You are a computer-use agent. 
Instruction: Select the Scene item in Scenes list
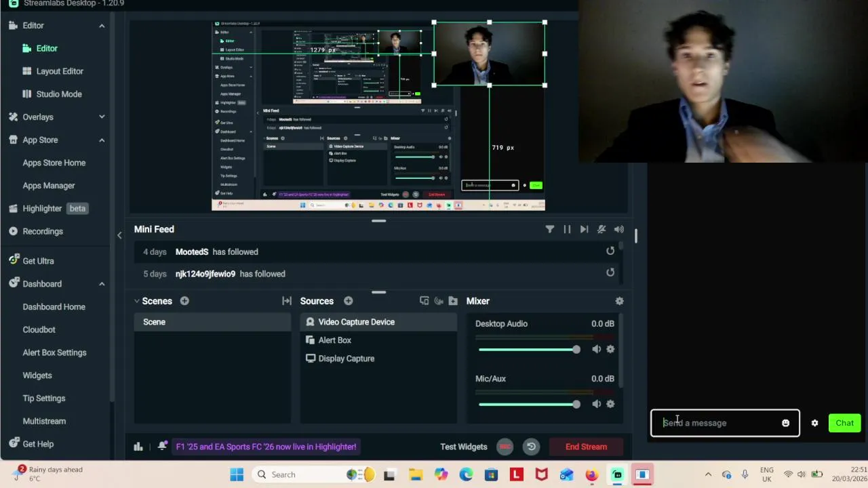tap(212, 322)
